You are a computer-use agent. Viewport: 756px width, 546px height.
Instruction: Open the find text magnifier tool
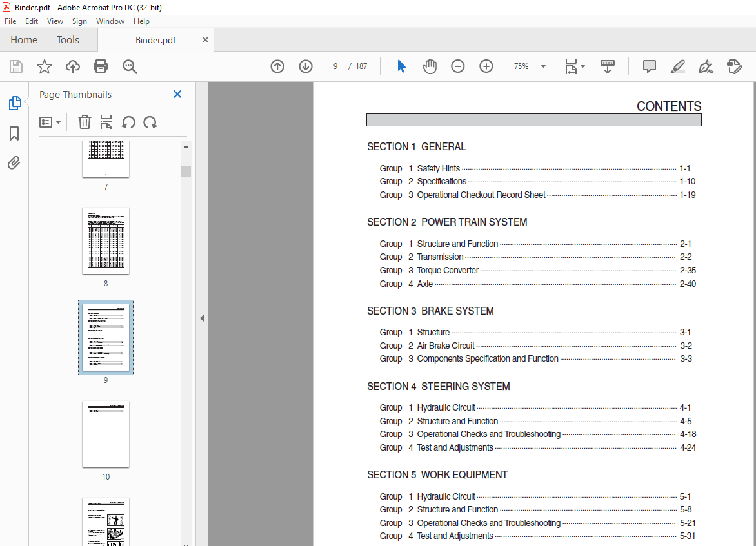tap(130, 66)
